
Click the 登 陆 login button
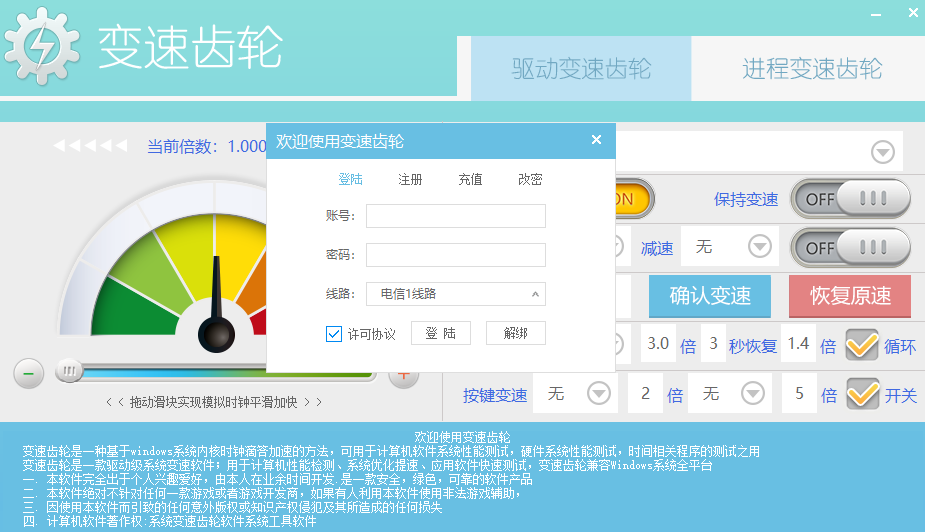441,333
